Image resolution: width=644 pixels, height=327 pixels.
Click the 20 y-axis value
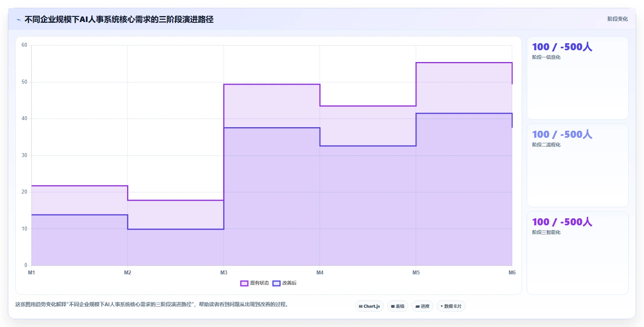pyautogui.click(x=24, y=192)
